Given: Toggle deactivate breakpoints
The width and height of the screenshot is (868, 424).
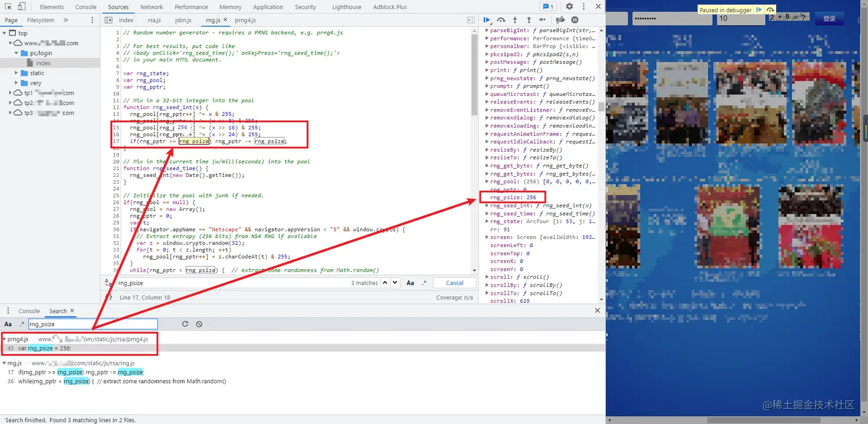Looking at the screenshot, I should 561,20.
